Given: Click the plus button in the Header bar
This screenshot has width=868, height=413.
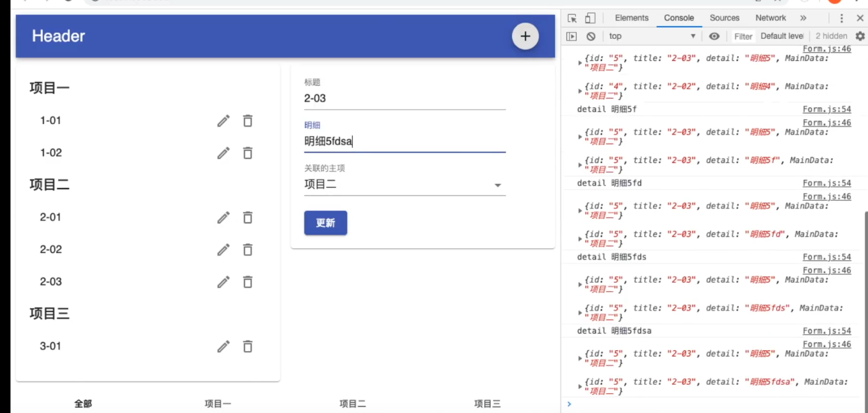Looking at the screenshot, I should (525, 36).
